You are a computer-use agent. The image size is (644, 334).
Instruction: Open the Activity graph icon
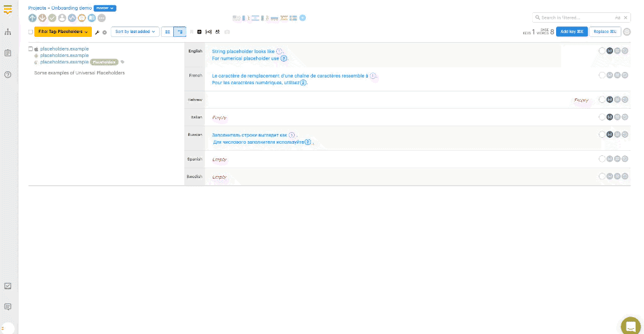click(72, 17)
